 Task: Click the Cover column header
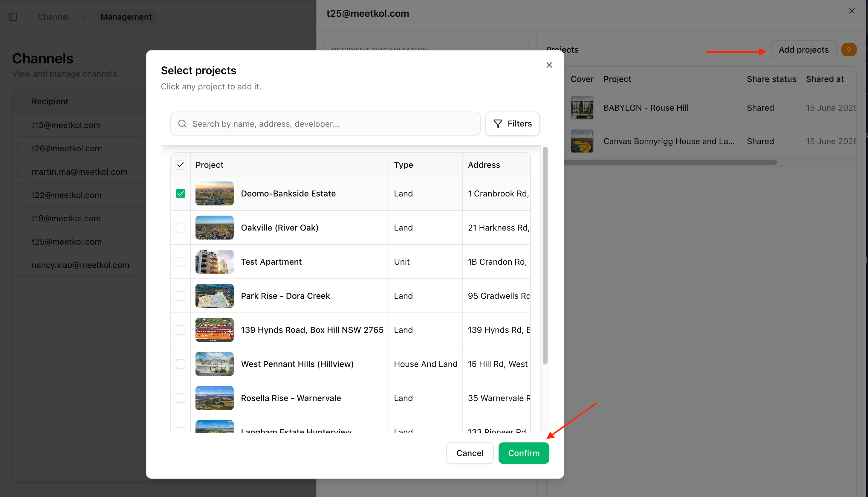click(582, 79)
